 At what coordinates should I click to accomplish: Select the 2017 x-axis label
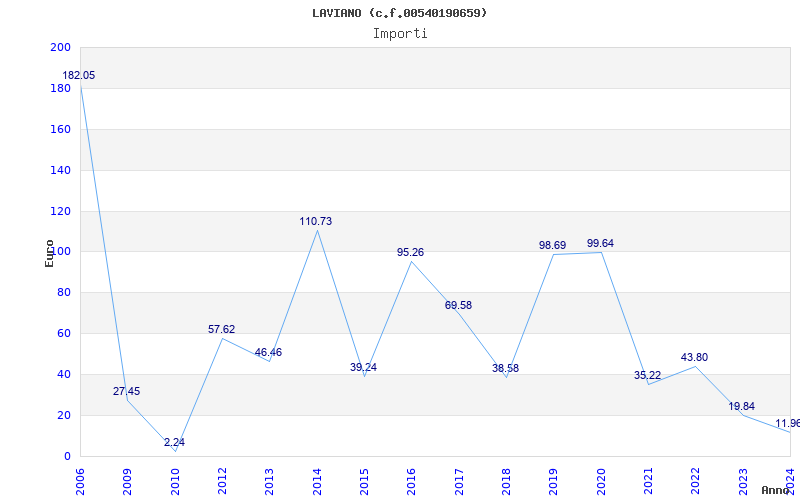tap(459, 482)
